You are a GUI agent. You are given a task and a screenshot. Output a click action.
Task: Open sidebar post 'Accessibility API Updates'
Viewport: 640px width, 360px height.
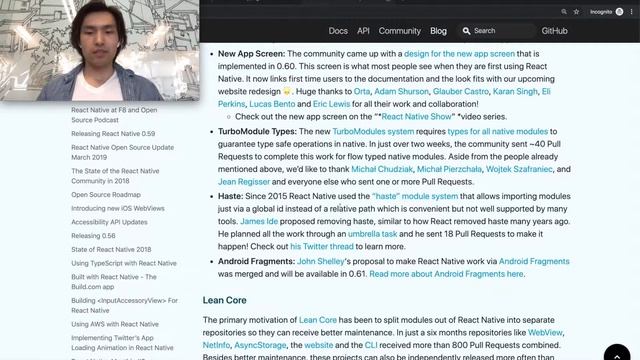[x=109, y=222]
